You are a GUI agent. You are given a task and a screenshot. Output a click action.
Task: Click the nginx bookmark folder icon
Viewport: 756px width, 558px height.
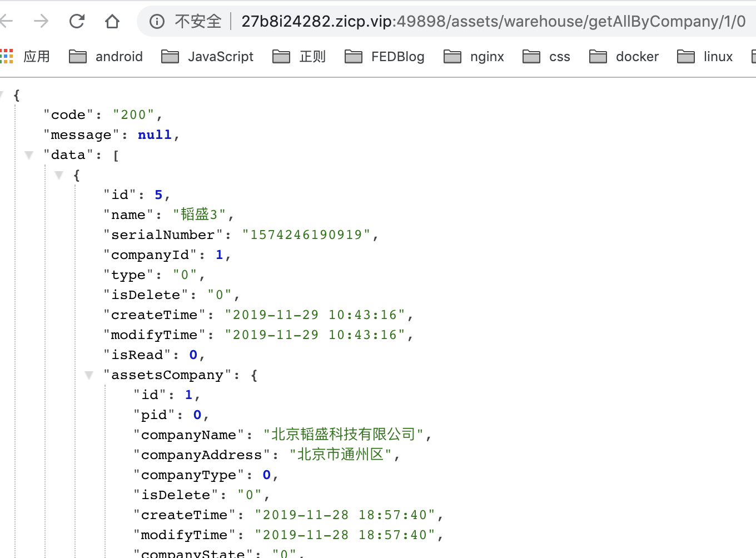click(x=452, y=56)
